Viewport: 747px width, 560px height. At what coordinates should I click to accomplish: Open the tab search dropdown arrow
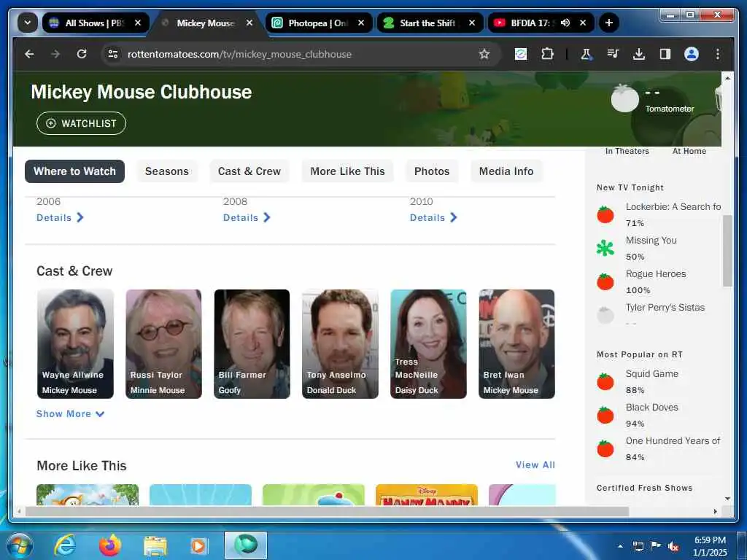click(28, 23)
